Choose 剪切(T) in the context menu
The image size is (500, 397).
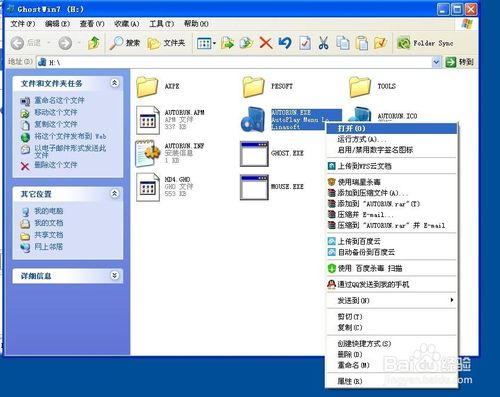[391, 316]
